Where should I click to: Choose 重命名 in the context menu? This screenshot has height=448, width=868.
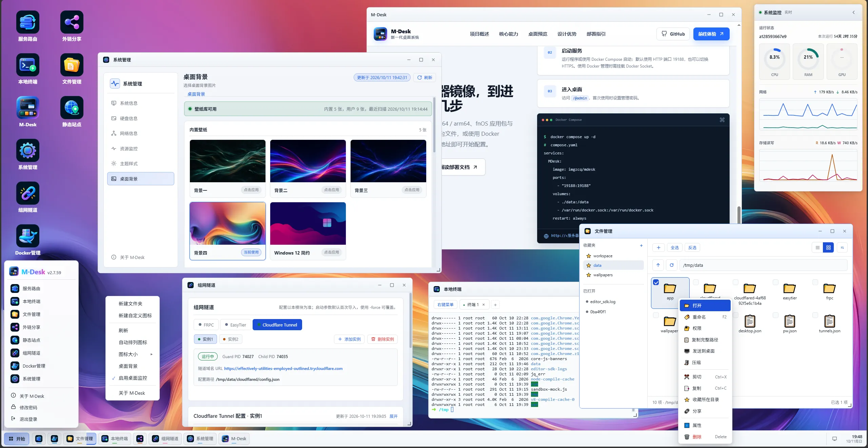coord(705,317)
